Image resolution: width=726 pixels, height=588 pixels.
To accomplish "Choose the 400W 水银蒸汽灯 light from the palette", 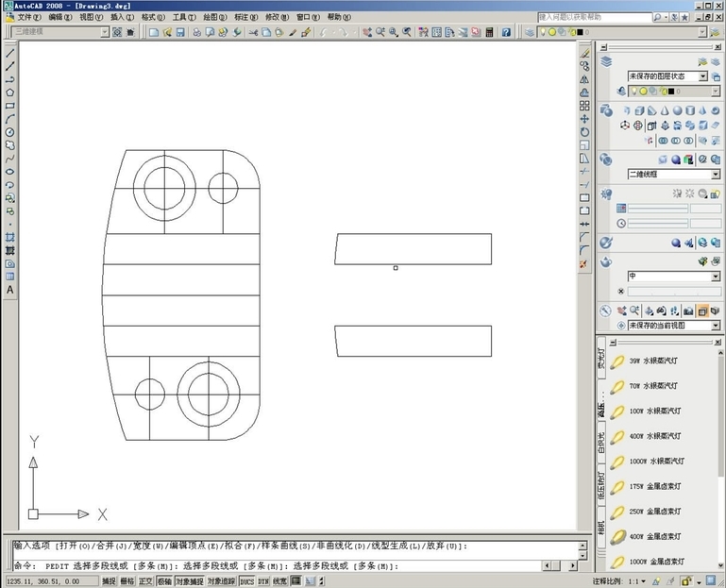I will (x=653, y=436).
